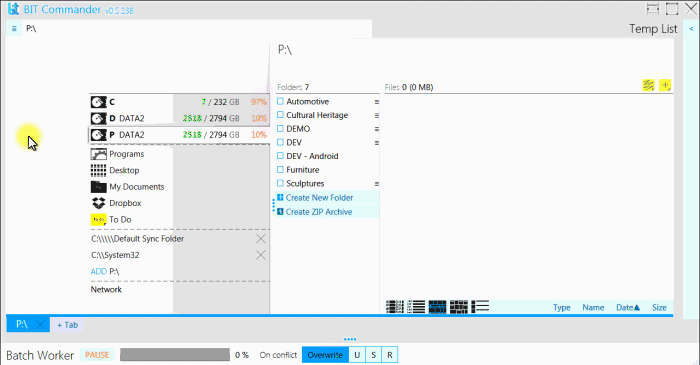Expand the Automotive folder menu handle
The width and height of the screenshot is (700, 365).
click(x=377, y=102)
